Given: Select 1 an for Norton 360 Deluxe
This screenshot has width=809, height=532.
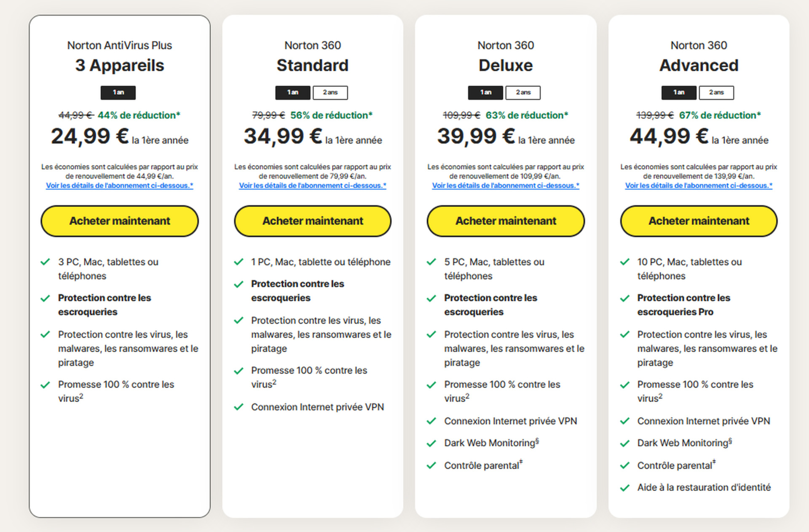Looking at the screenshot, I should tap(485, 93).
